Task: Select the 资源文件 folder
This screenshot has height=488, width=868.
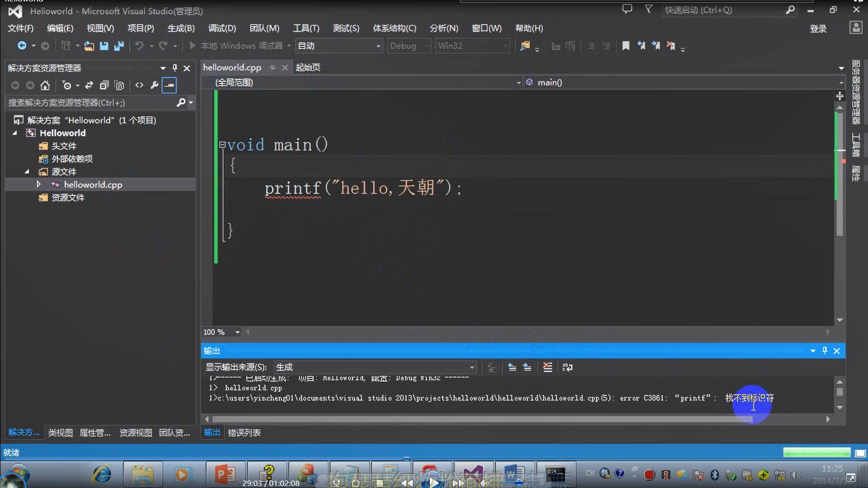Action: pos(68,197)
